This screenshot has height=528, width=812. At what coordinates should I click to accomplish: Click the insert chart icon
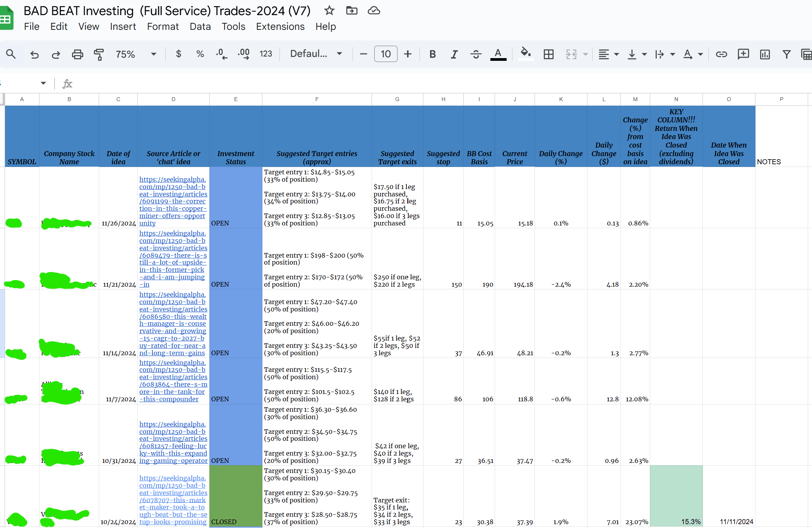tap(765, 54)
